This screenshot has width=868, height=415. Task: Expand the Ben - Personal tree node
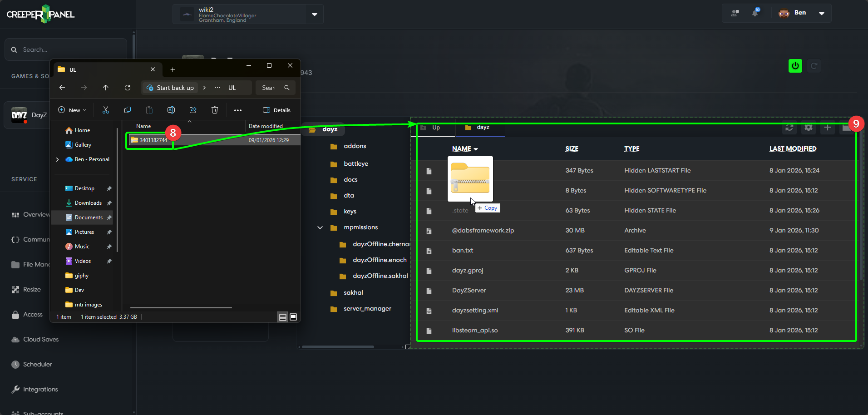pos(57,159)
